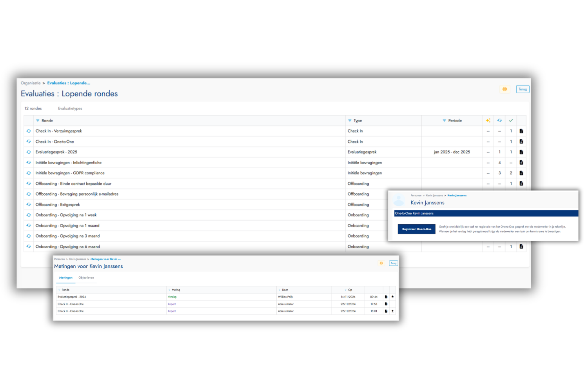
Task: Click the Organisatie breadcrumb link
Action: point(31,83)
